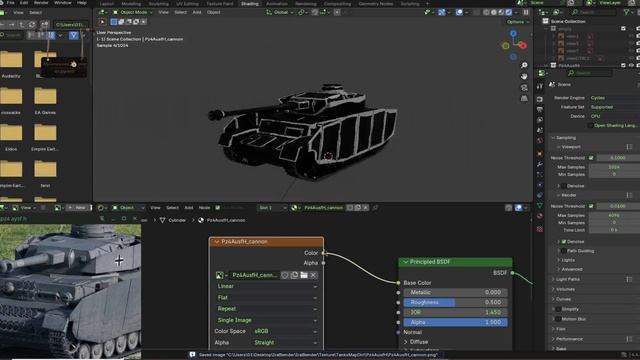Open the EA Games folder
Image resolution: width=640 pixels, height=360 pixels.
click(45, 100)
